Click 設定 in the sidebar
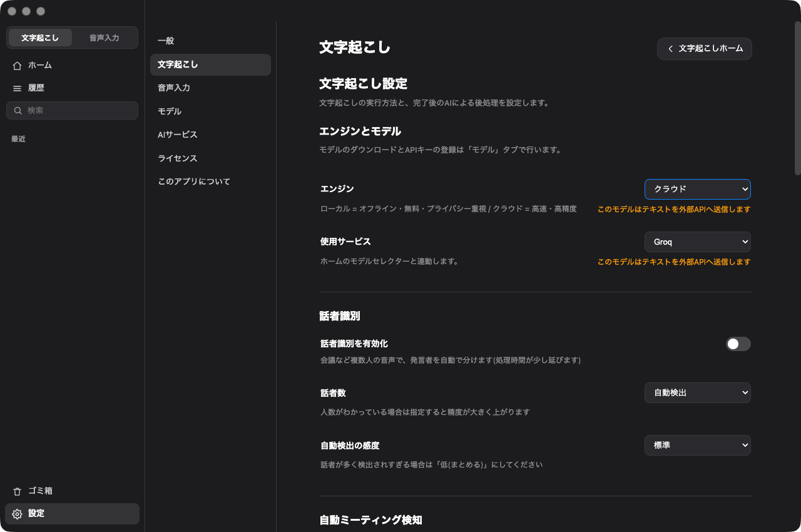 pyautogui.click(x=72, y=514)
